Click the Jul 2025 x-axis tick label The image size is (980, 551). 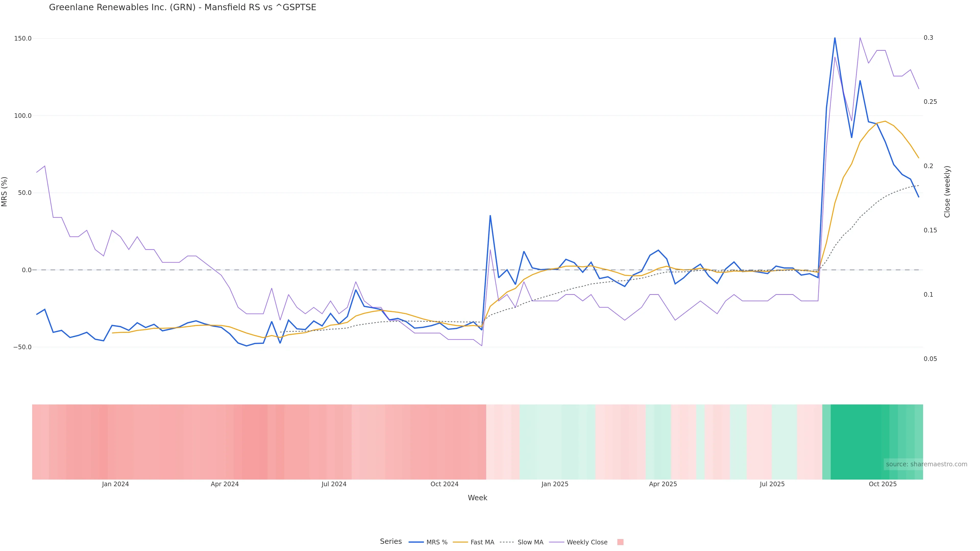[x=772, y=484]
